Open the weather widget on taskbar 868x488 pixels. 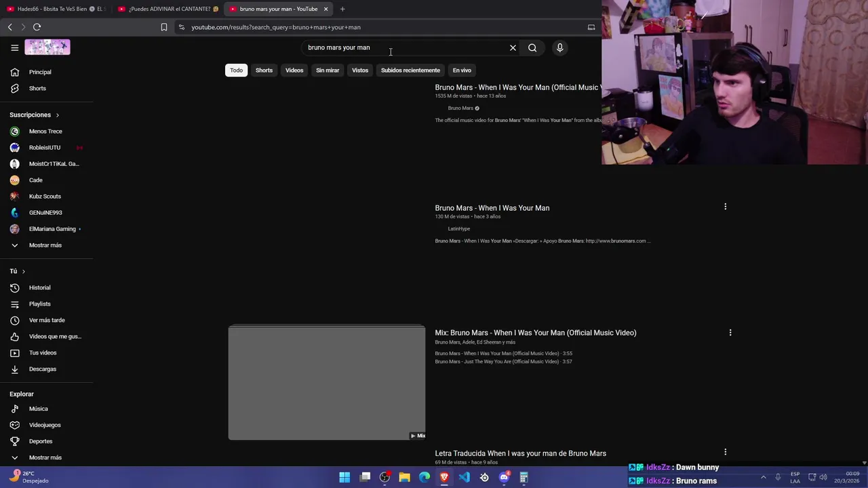click(28, 476)
